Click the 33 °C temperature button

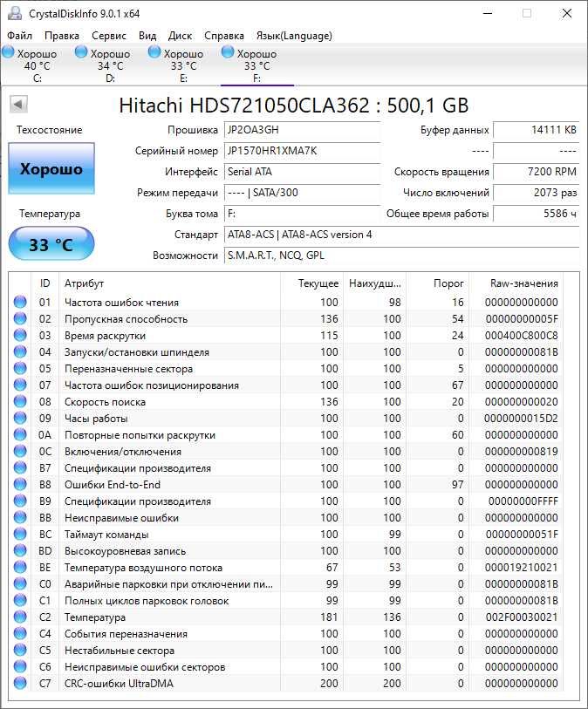(51, 244)
